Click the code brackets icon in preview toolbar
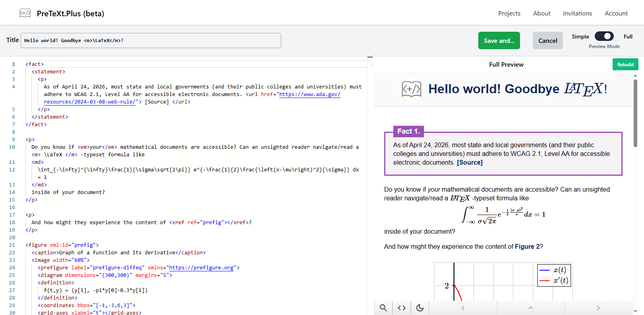 point(402,308)
